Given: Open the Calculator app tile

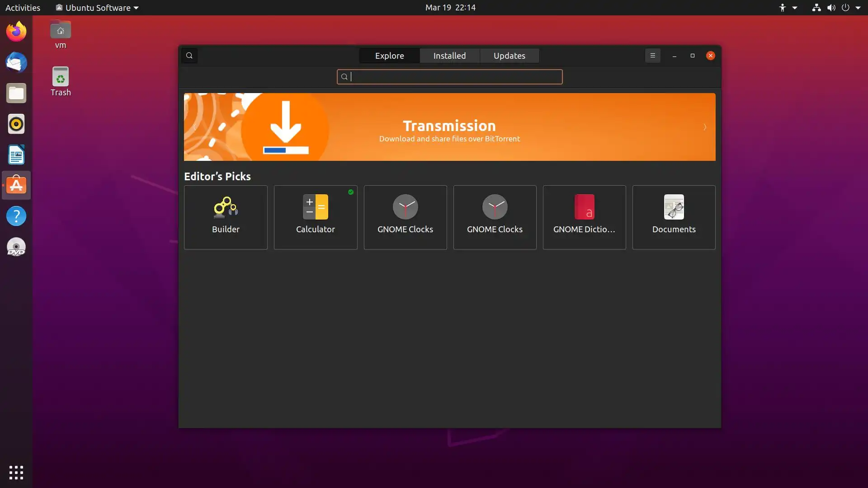Looking at the screenshot, I should (x=316, y=217).
